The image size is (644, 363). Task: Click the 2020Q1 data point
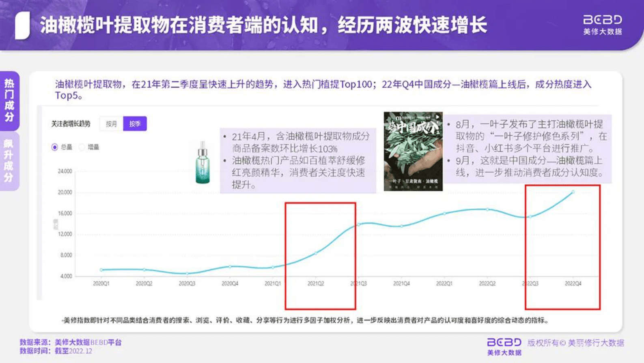click(101, 270)
